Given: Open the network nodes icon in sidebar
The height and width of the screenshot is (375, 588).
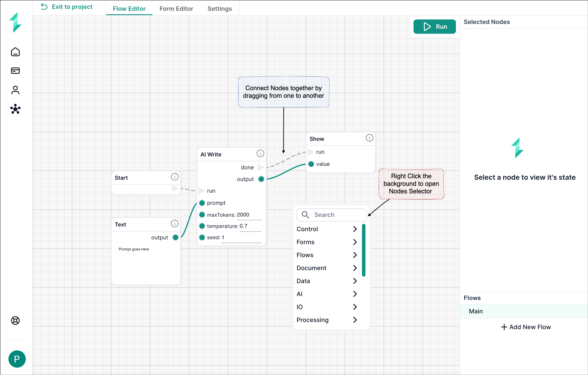Looking at the screenshot, I should click(x=15, y=109).
